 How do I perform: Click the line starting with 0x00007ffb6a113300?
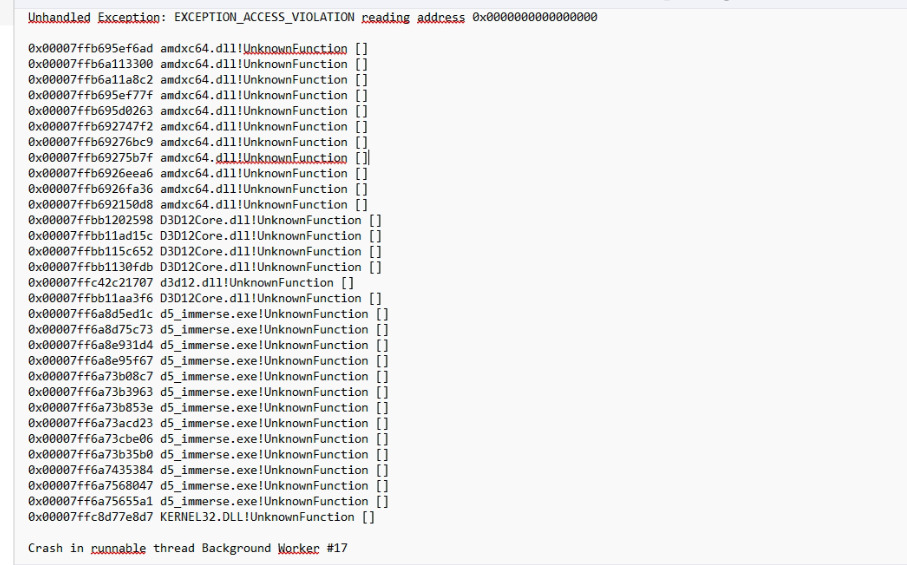click(198, 65)
